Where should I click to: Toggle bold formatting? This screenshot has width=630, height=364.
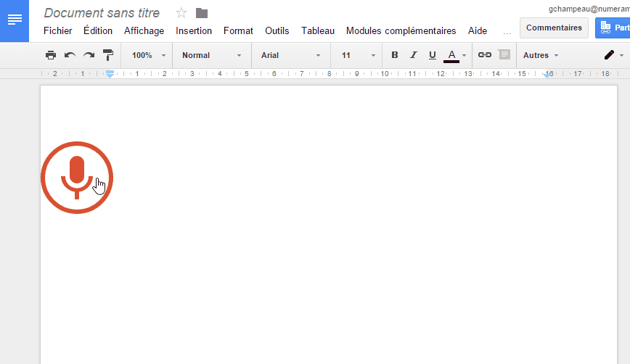[x=395, y=55]
